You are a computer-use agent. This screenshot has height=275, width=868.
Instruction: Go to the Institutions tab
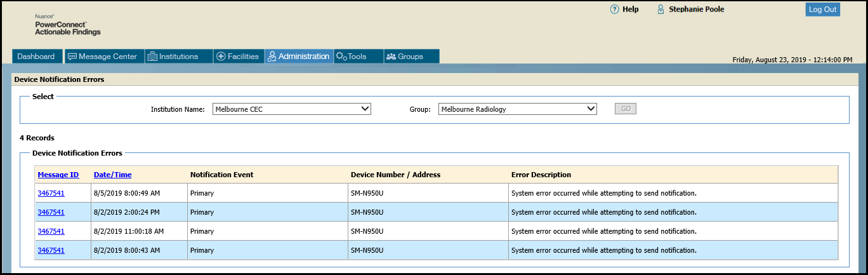[x=178, y=57]
